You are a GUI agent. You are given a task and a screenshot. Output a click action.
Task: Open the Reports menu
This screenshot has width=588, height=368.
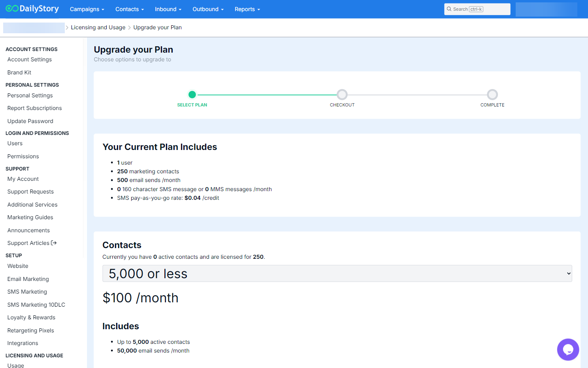point(247,9)
